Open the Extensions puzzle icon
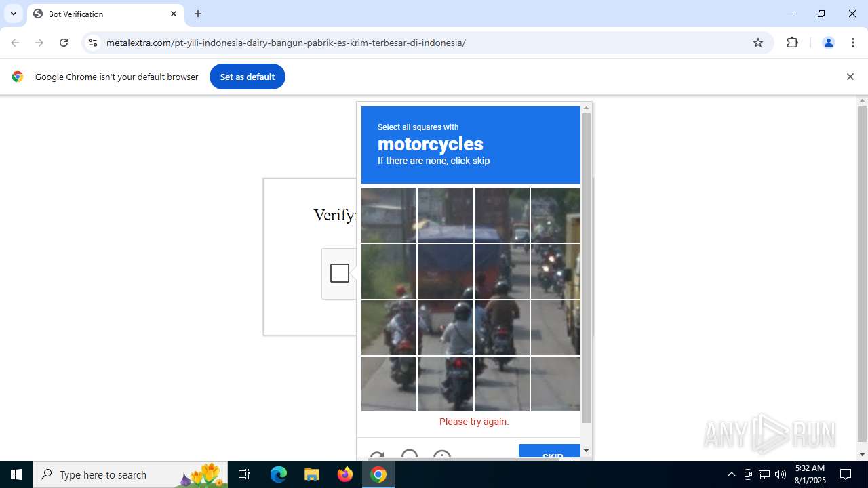Viewport: 868px width, 488px height. 792,43
